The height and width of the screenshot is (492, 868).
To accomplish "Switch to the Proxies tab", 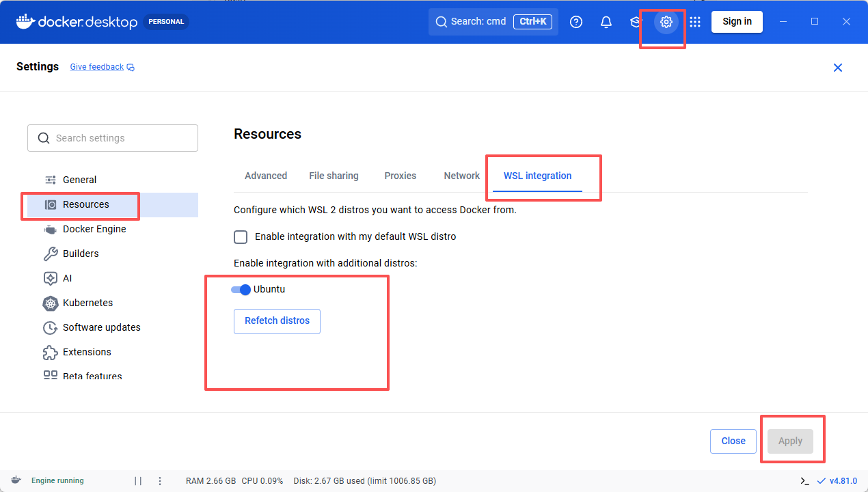I will click(401, 176).
